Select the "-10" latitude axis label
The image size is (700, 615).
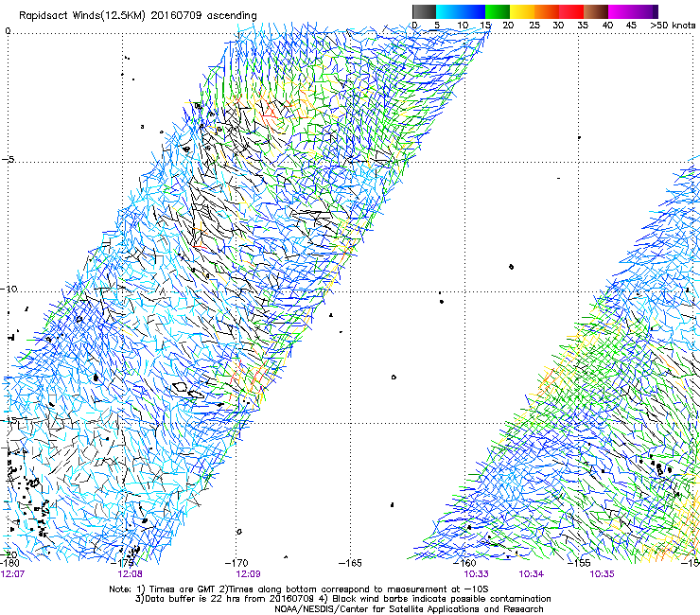coord(9,289)
